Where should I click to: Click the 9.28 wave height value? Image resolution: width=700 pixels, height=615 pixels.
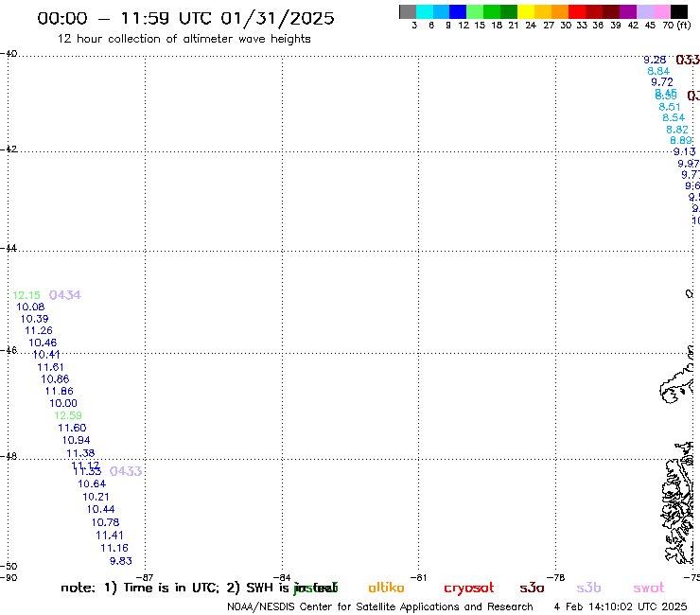(655, 60)
